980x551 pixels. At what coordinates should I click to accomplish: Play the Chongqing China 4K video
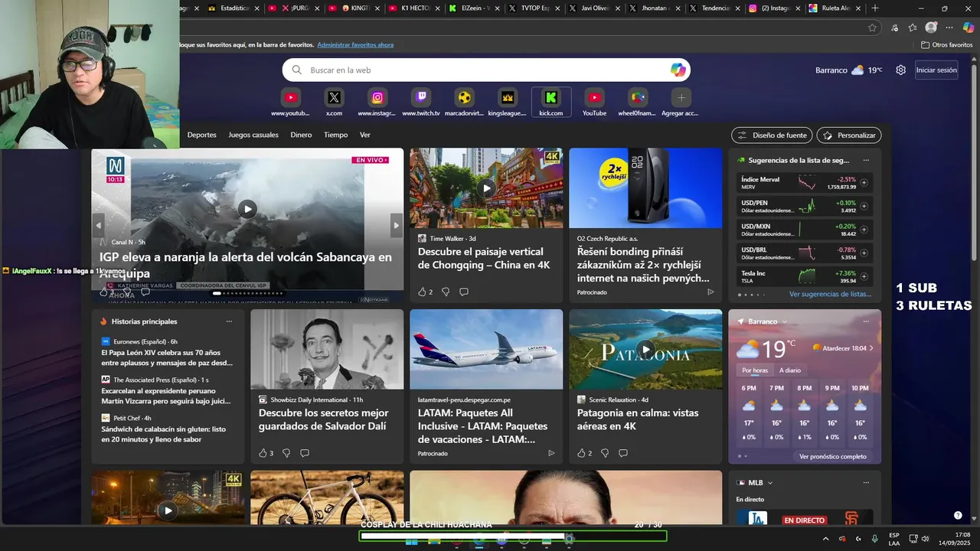point(486,188)
